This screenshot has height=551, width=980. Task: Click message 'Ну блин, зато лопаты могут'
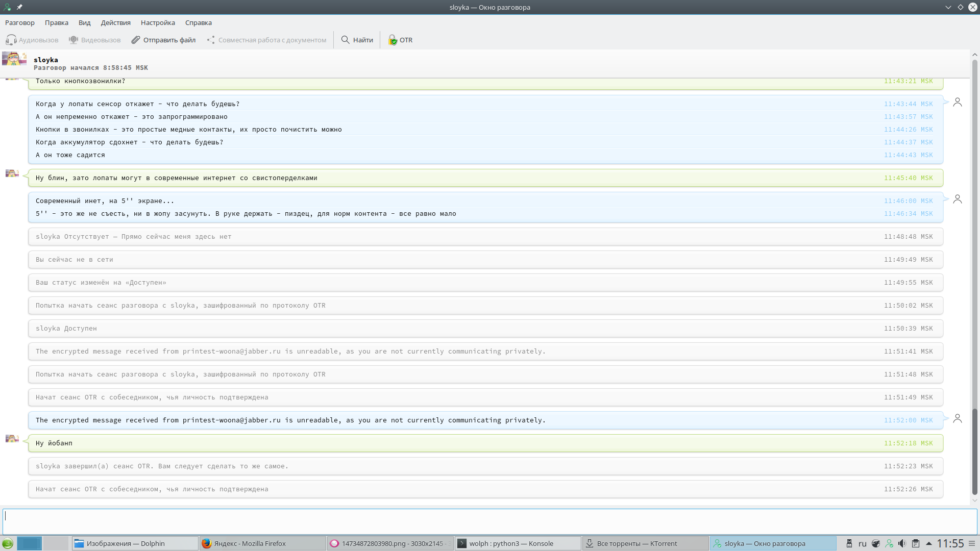click(x=176, y=178)
